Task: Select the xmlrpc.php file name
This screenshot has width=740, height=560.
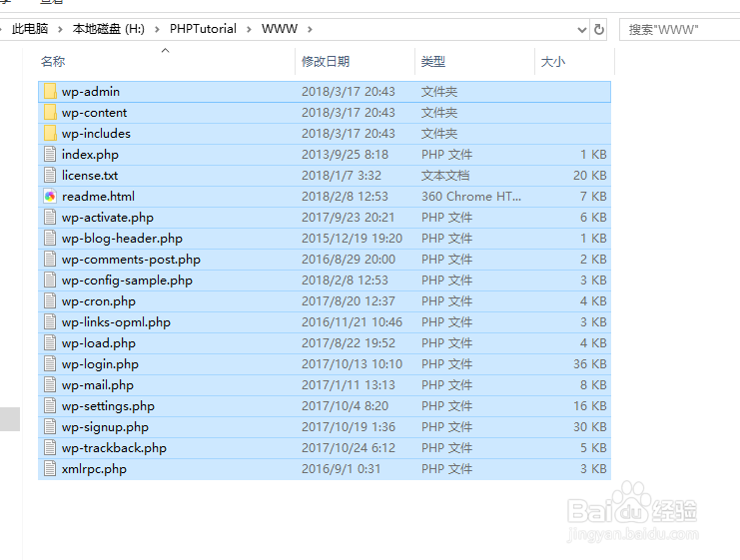Action: pos(94,469)
